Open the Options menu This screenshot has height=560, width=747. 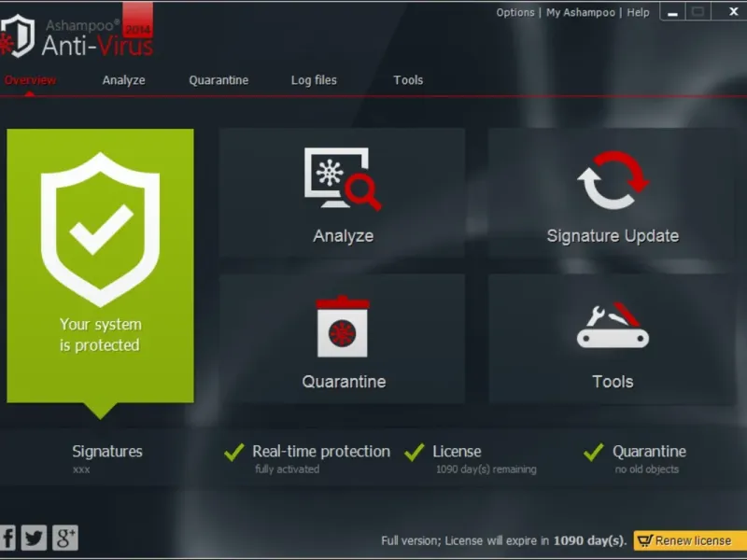tap(515, 12)
